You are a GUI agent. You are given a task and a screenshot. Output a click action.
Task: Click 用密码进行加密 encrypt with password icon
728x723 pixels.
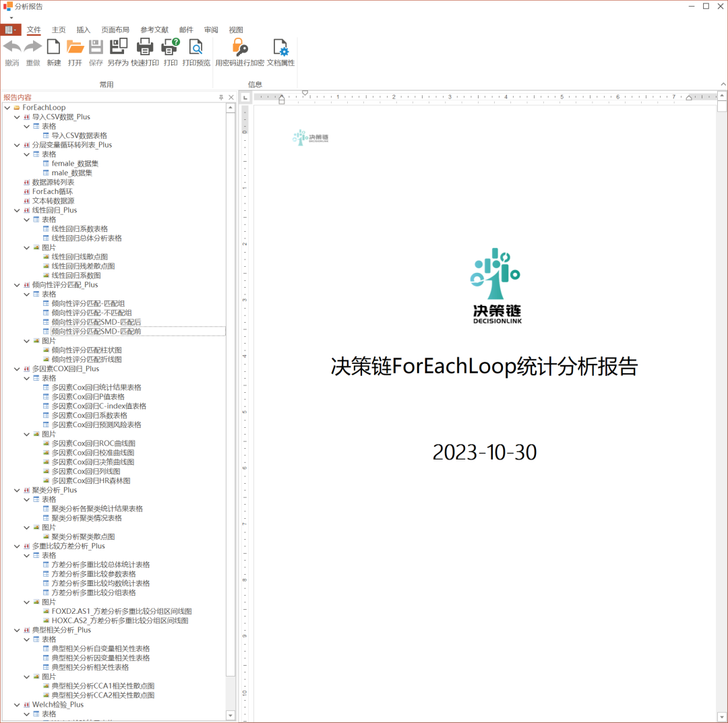pos(239,47)
